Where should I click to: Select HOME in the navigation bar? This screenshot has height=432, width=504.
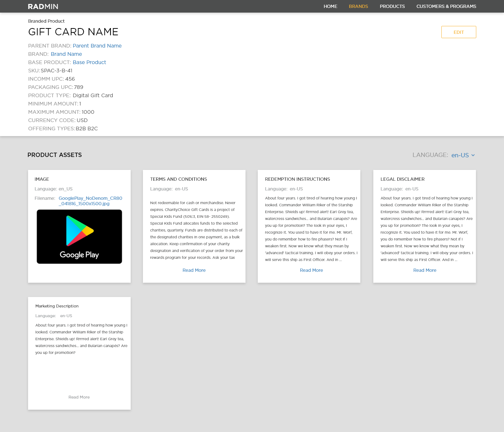[330, 6]
